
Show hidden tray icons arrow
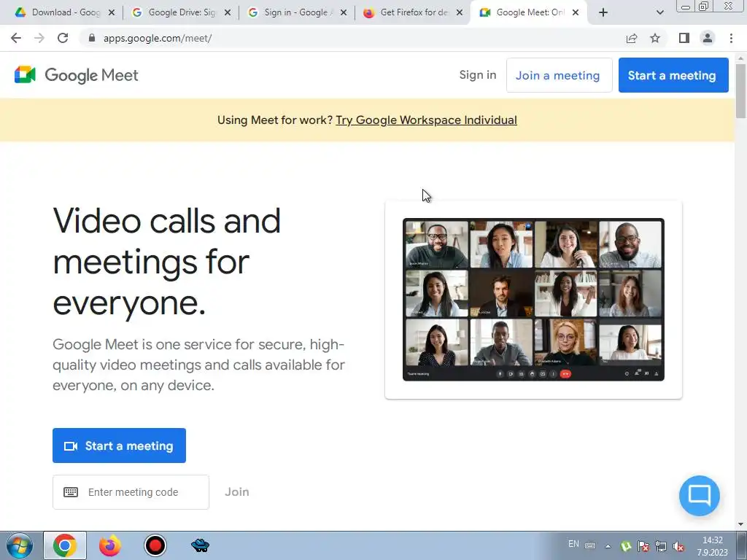pyautogui.click(x=608, y=546)
